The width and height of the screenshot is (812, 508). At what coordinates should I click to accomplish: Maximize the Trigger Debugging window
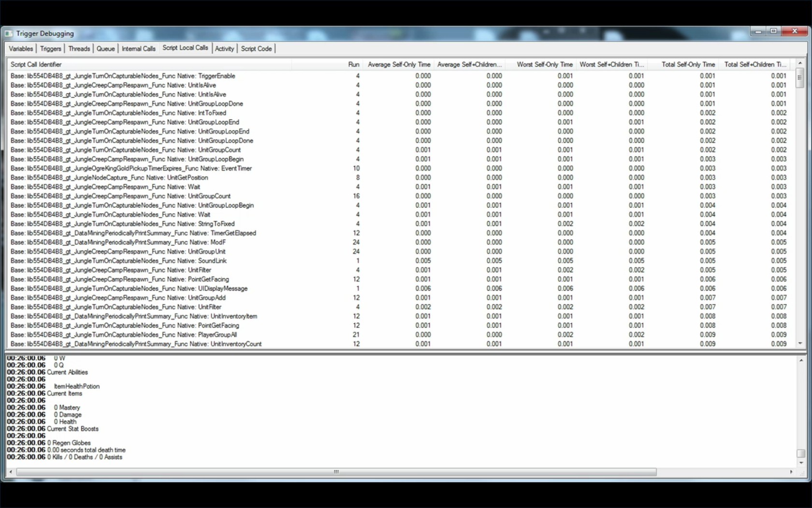(x=773, y=31)
